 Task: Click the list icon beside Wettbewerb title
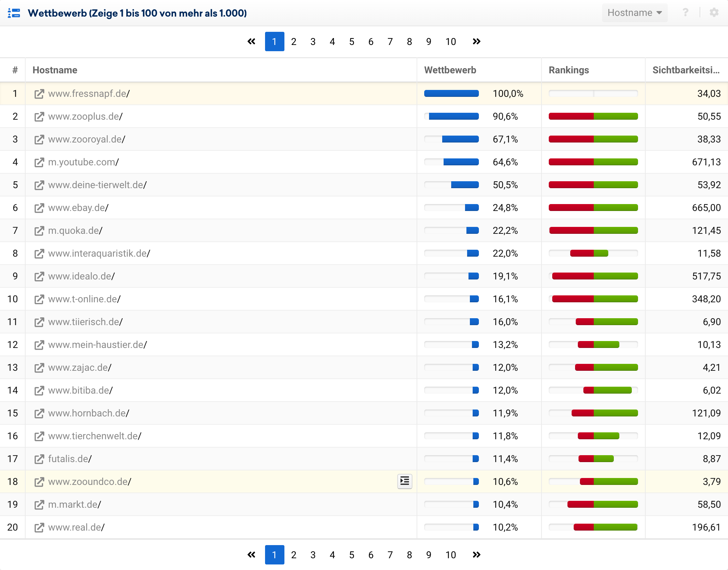[x=14, y=13]
